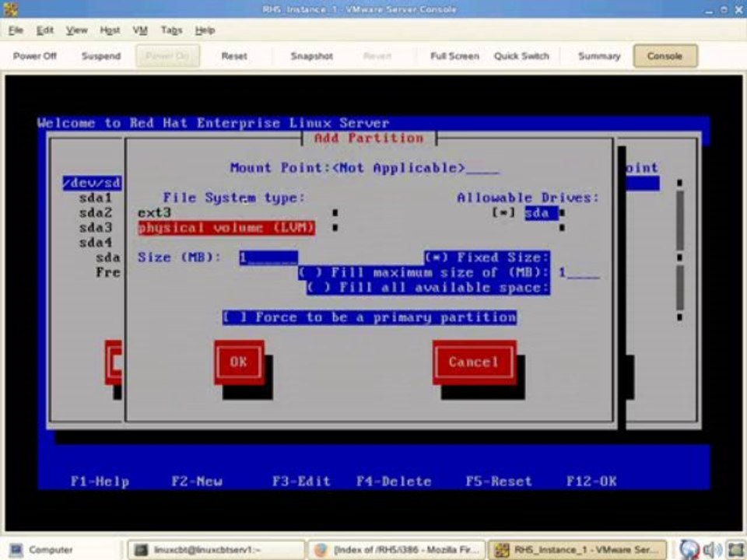Open the Edit menu

(x=45, y=30)
